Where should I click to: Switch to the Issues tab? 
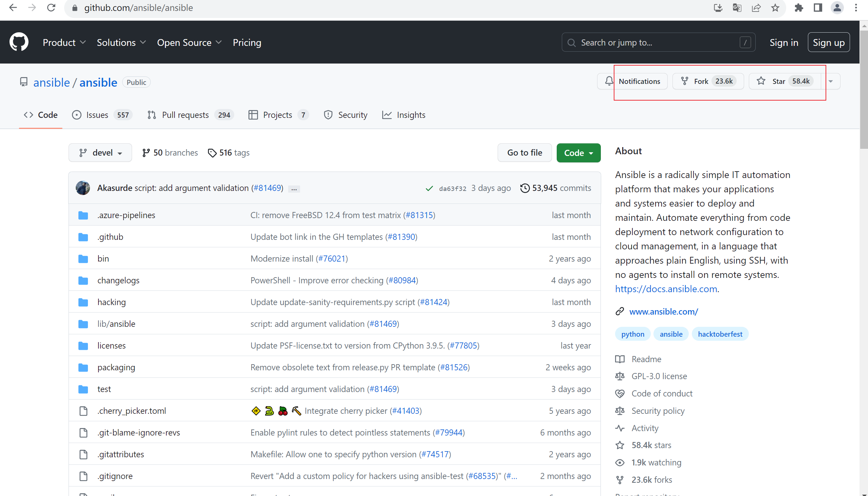(x=102, y=115)
